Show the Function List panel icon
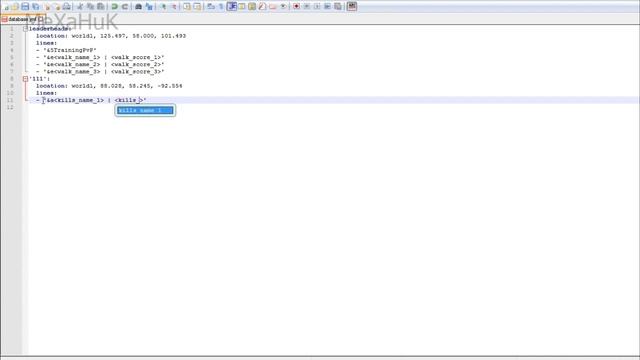The image size is (640, 360). pos(262,7)
